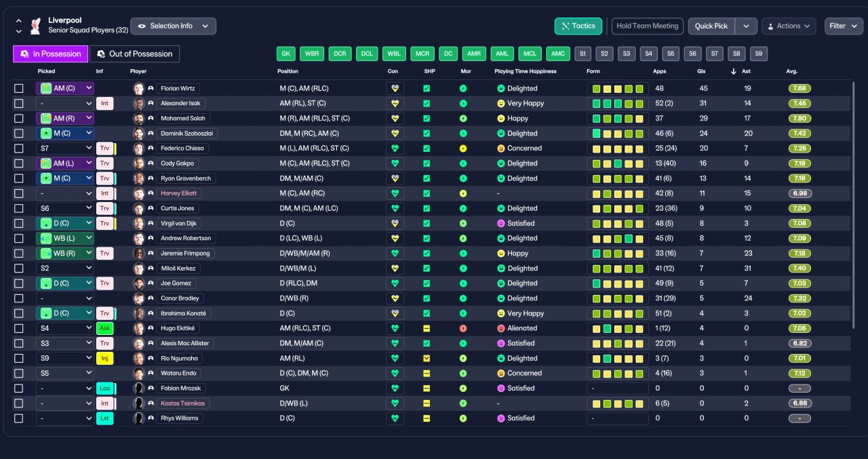Screen dimensions: 868x459
Task: Tick the checkbox for Virgil van Dijk
Action: pyautogui.click(x=19, y=223)
